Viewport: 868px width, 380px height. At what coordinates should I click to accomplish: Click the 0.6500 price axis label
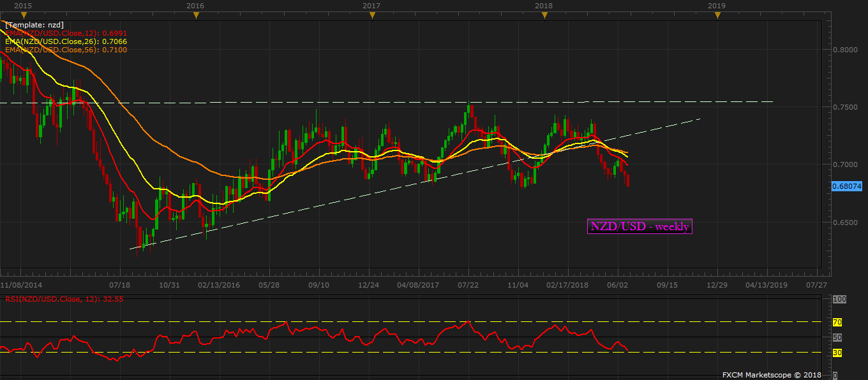click(x=846, y=223)
